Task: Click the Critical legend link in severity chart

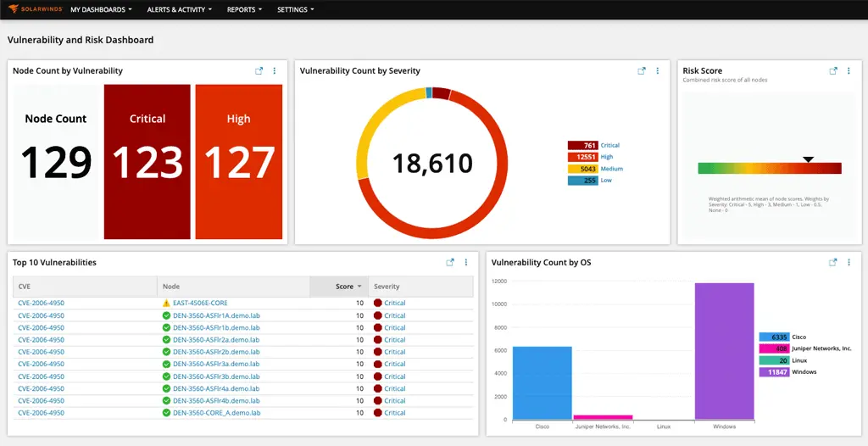Action: (x=610, y=145)
